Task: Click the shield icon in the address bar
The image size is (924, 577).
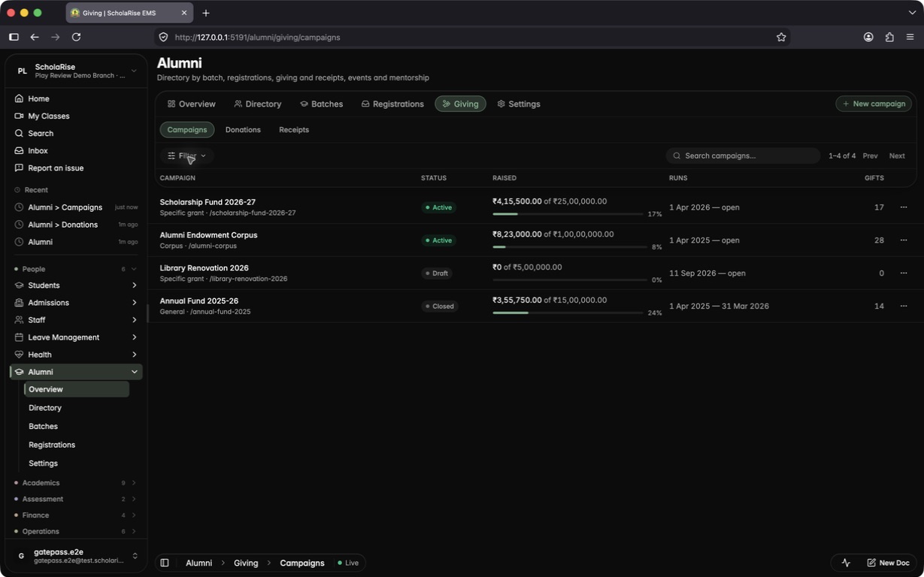Action: tap(163, 37)
